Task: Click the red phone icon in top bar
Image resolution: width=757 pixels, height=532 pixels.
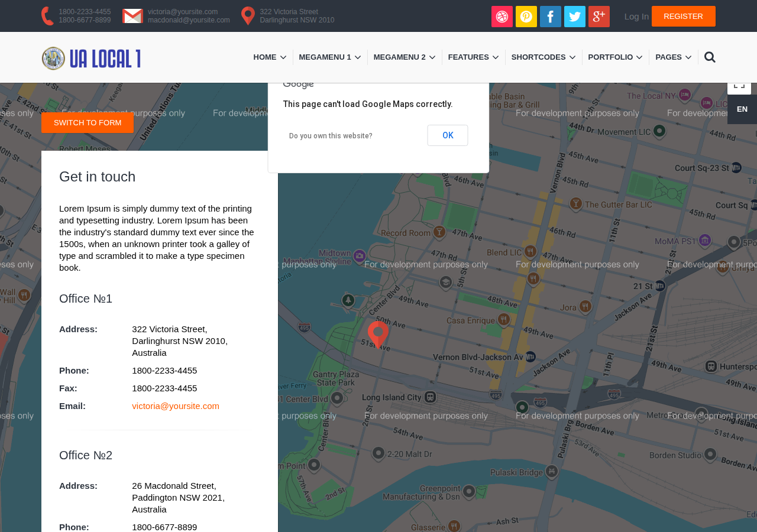Action: click(x=47, y=16)
